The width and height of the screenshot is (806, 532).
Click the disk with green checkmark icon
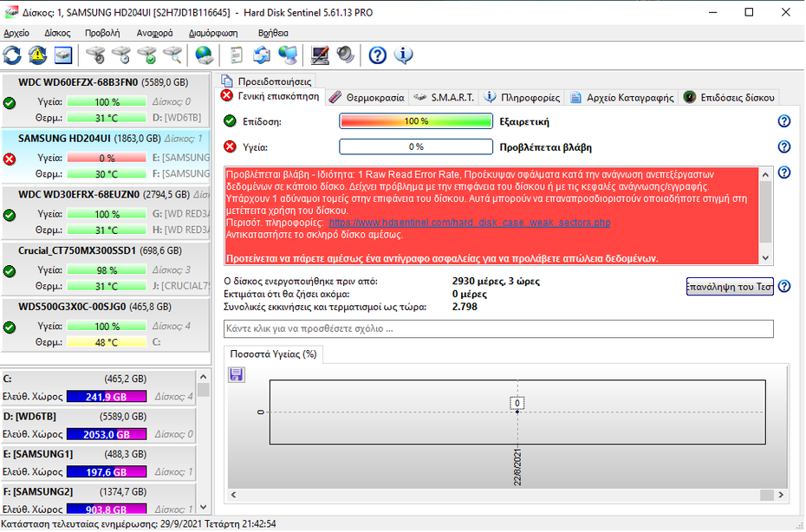point(147,55)
